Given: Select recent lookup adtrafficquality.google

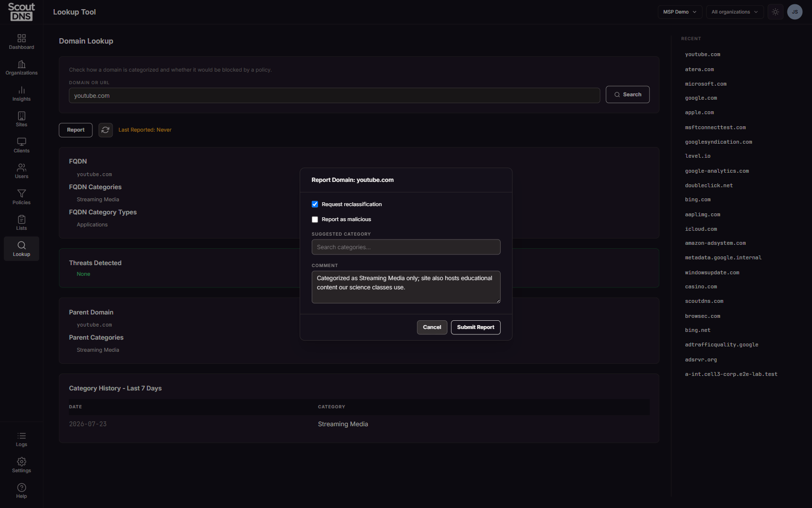Looking at the screenshot, I should [721, 345].
